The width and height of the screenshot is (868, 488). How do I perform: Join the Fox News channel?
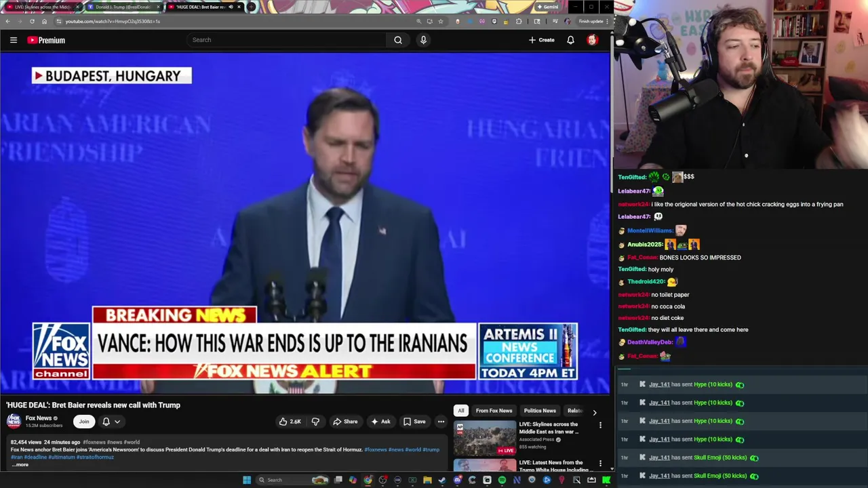[x=84, y=422]
